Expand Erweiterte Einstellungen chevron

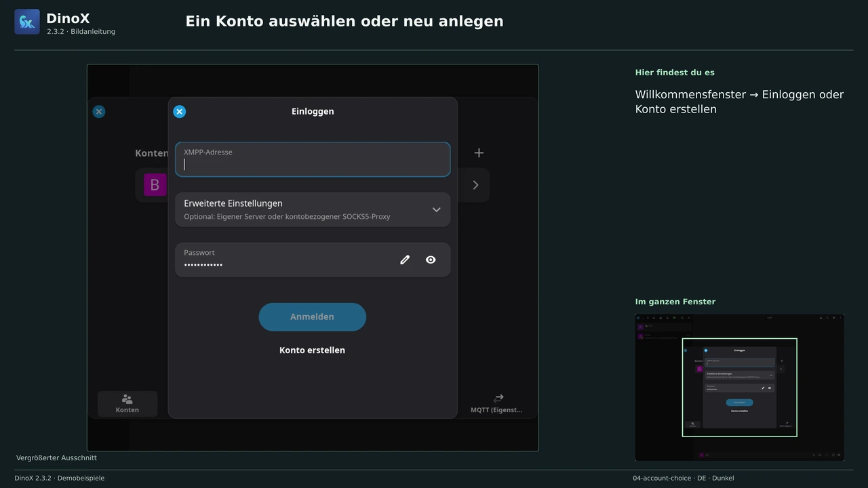(437, 209)
